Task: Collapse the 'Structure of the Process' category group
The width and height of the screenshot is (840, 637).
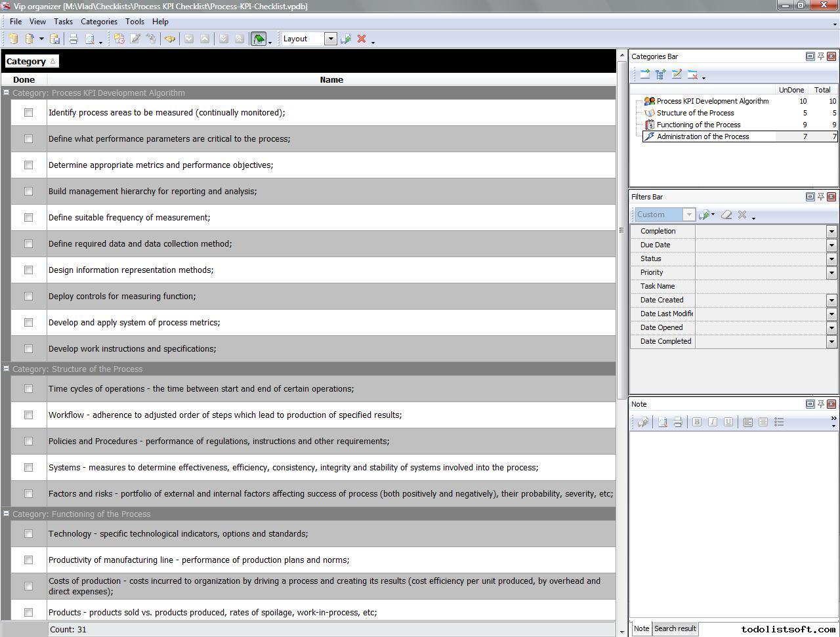Action: tap(6, 369)
